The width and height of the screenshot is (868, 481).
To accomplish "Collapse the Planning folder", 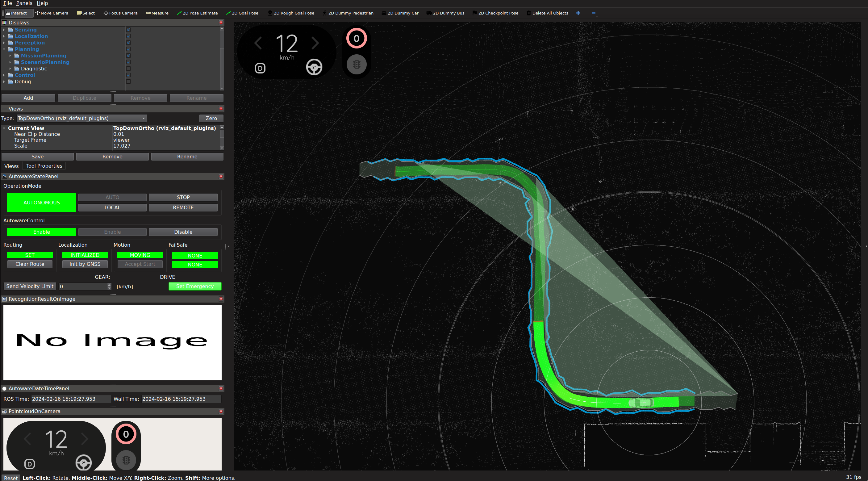I will (4, 49).
